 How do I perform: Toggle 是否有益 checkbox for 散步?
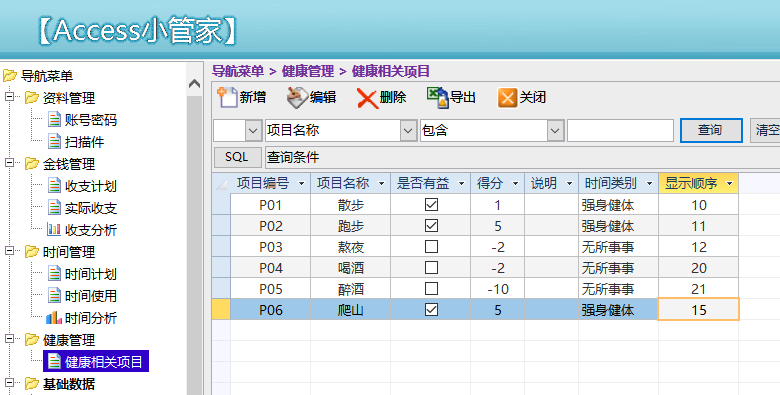click(431, 204)
